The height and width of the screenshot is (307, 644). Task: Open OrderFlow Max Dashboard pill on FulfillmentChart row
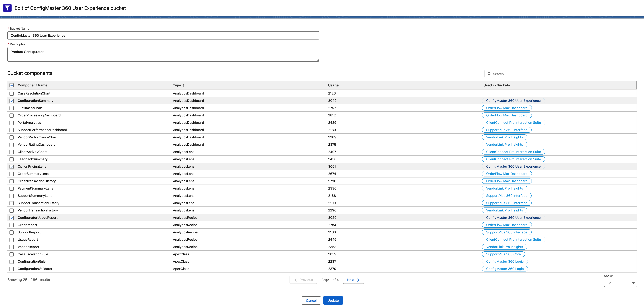pos(507,108)
